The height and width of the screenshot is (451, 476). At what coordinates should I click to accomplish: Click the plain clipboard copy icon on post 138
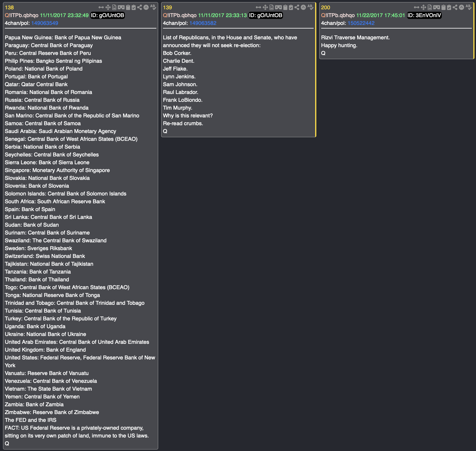coord(128,7)
